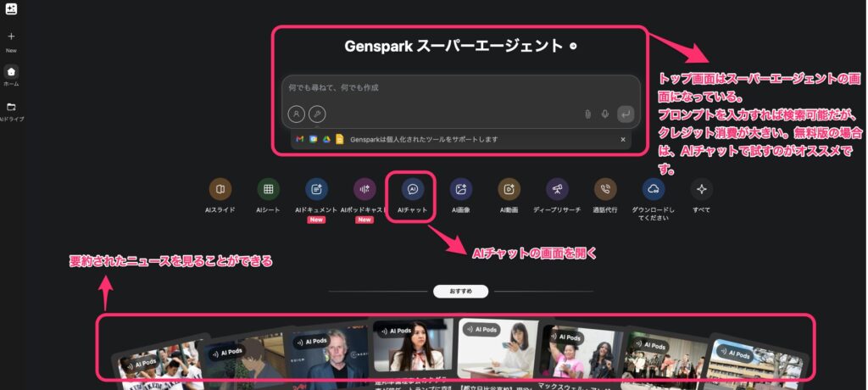Attach a file with the paperclip icon
This screenshot has width=868, height=390.
pyautogui.click(x=588, y=114)
